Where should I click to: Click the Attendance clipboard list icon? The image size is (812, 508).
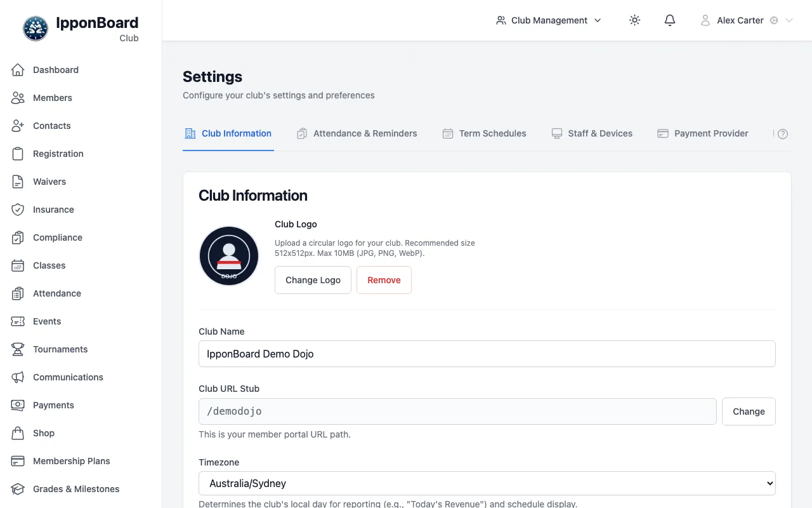tap(18, 293)
